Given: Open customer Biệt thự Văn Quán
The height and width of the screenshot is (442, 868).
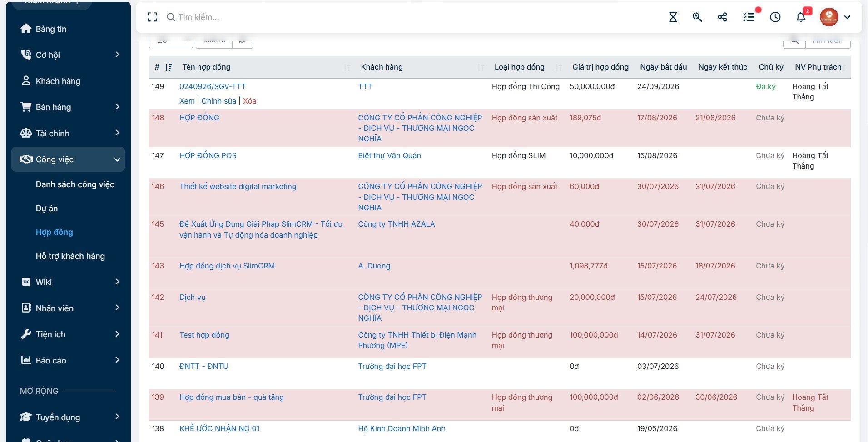Looking at the screenshot, I should (389, 155).
